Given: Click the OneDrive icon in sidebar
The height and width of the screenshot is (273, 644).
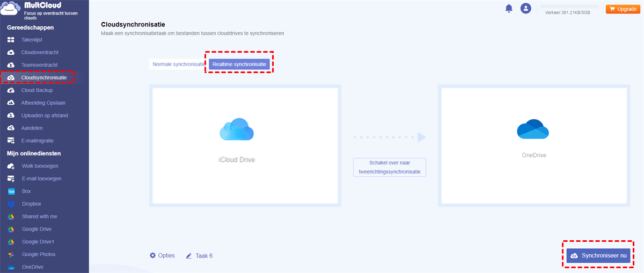Looking at the screenshot, I should pos(11,267).
